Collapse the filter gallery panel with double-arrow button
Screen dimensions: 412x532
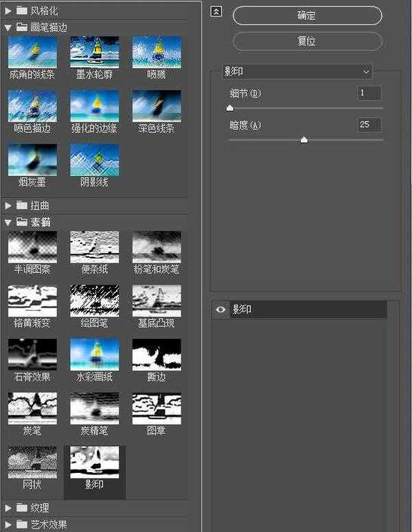click(x=216, y=12)
